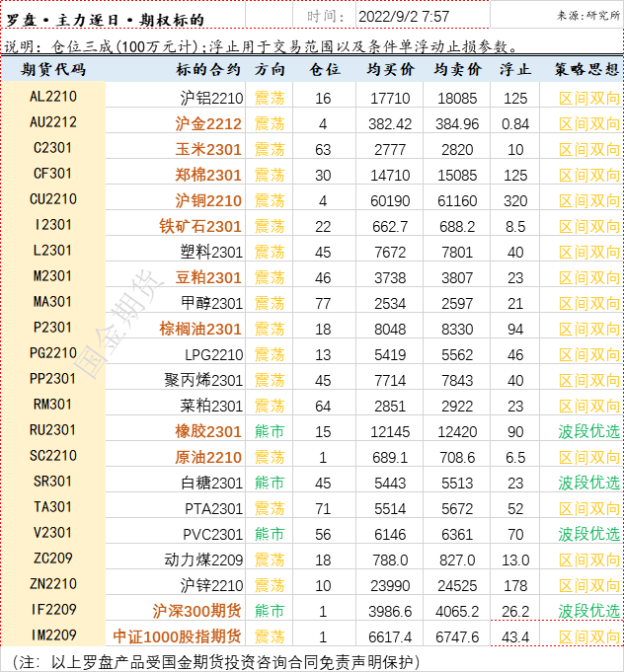The image size is (624, 672).
Task: Click the SR301 futures code cell
Action: point(52,482)
